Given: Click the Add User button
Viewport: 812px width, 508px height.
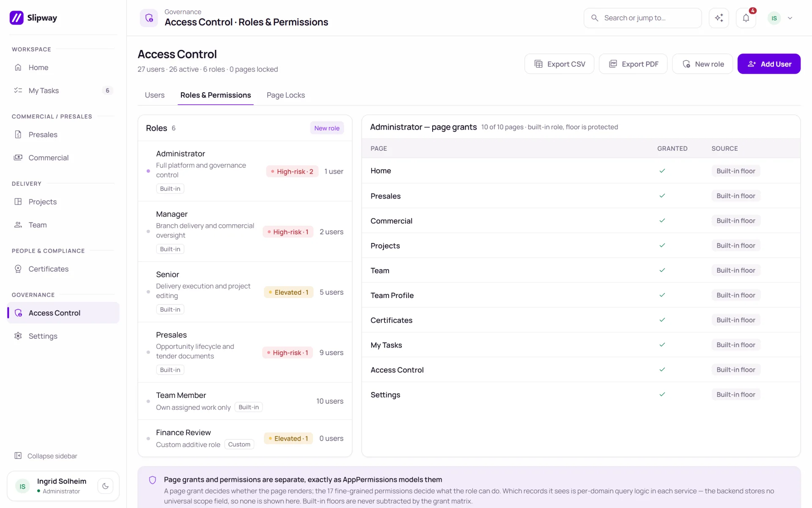Looking at the screenshot, I should [x=769, y=64].
